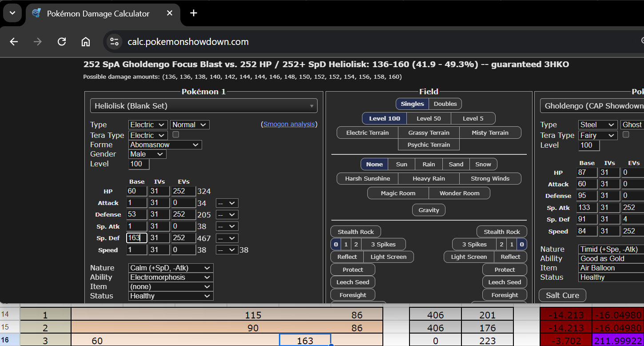Toggle right side Foresight

pyautogui.click(x=505, y=295)
